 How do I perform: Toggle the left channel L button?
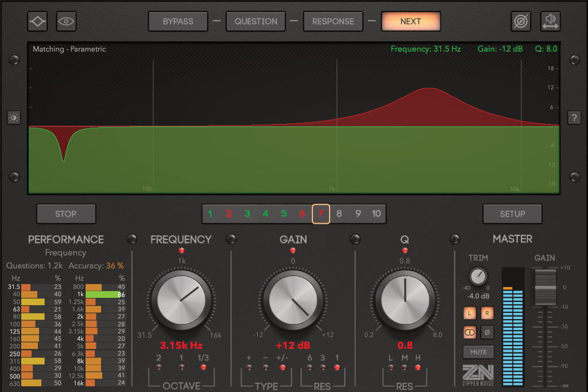pyautogui.click(x=470, y=313)
